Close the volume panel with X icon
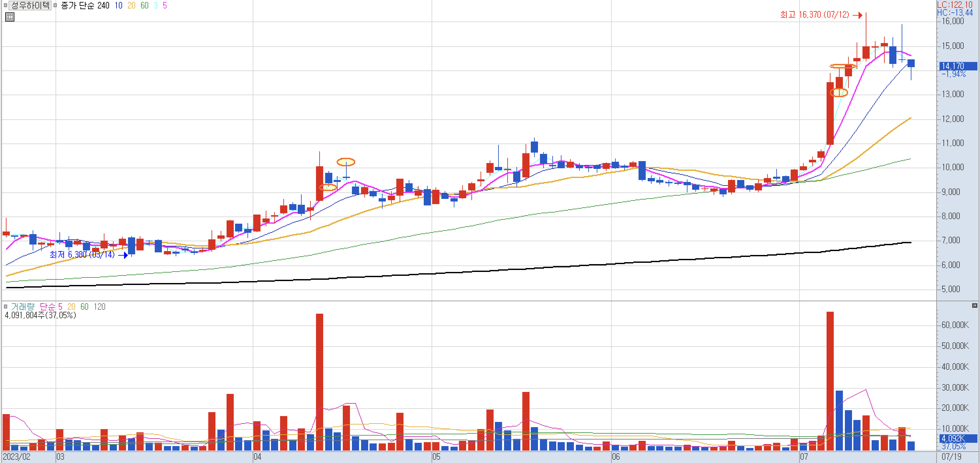980x463 pixels. click(974, 306)
